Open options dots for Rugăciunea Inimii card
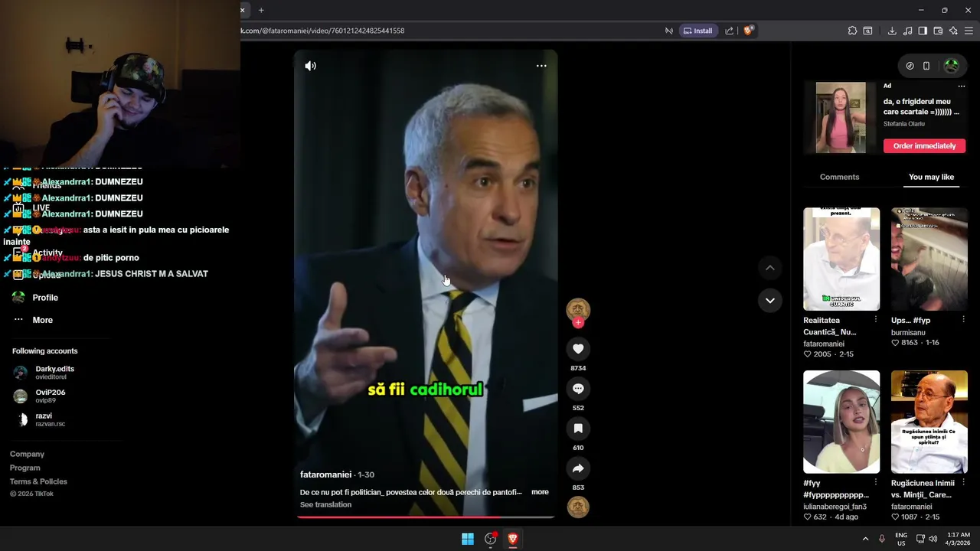980x551 pixels. [963, 483]
